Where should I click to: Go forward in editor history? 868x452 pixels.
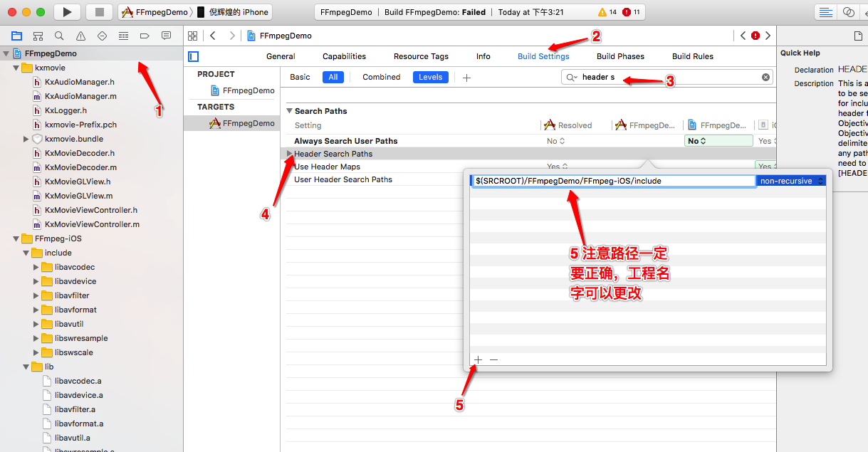pos(232,36)
